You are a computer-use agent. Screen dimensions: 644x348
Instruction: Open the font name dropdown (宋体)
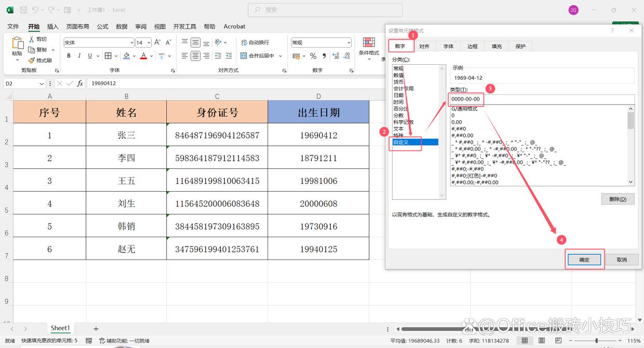click(132, 42)
